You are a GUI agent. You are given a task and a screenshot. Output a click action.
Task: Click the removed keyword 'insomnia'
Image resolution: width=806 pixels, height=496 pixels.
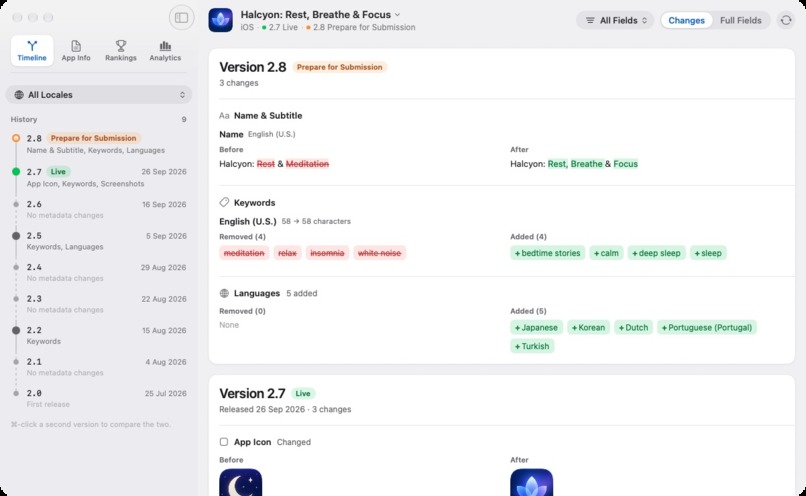click(x=327, y=253)
